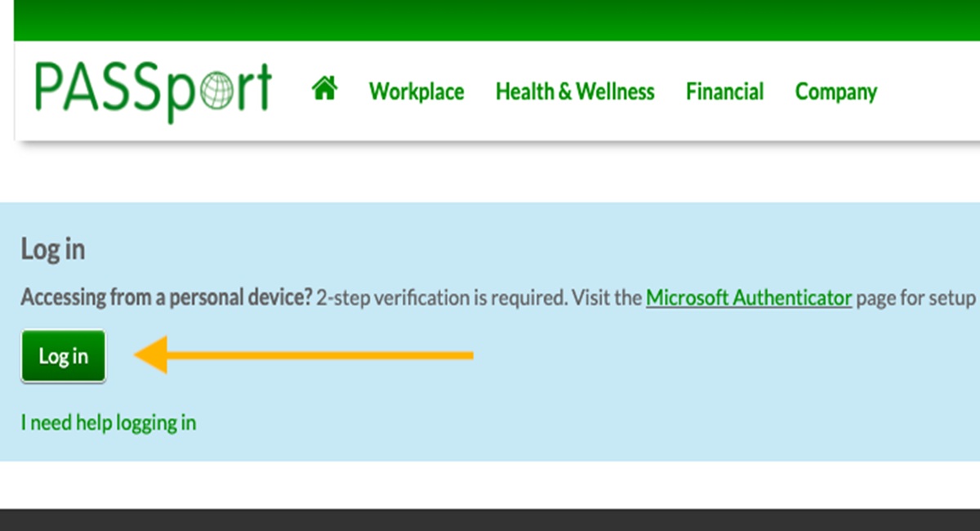This screenshot has height=531, width=980.
Task: Click I need help logging in
Action: 108,422
